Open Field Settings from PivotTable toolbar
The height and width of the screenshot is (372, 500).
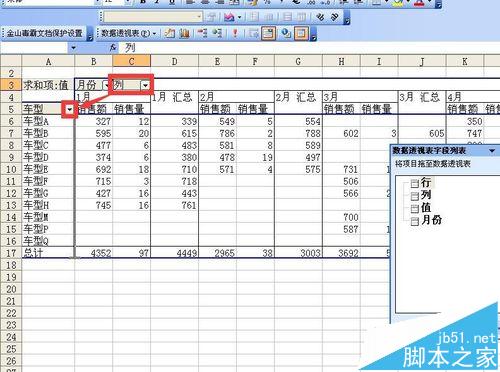(286, 33)
